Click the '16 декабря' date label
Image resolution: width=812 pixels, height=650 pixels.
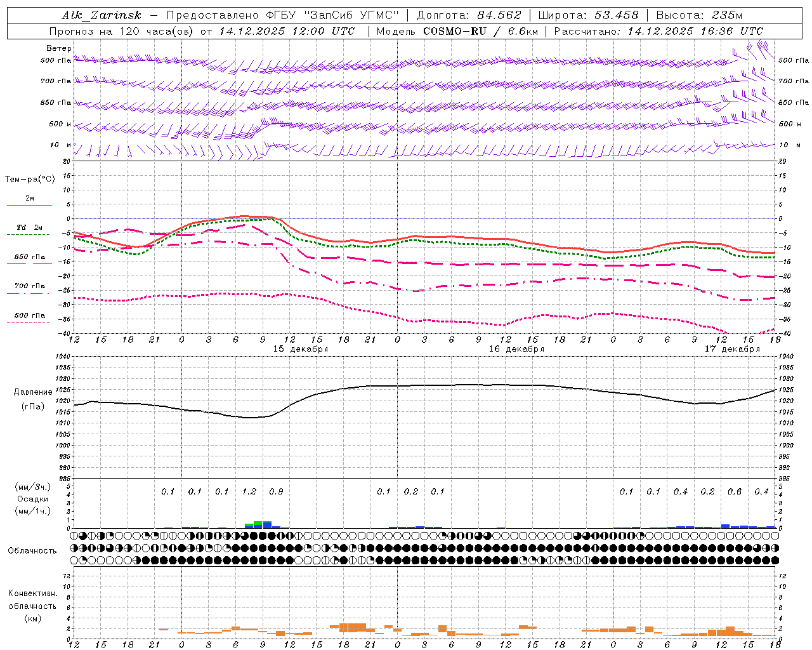click(x=516, y=349)
